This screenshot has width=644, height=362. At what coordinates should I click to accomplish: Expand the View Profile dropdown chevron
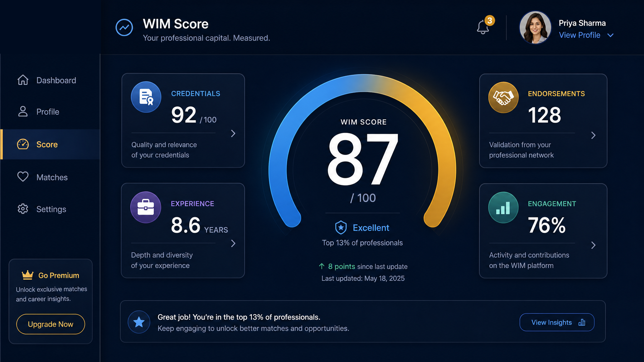tap(610, 35)
